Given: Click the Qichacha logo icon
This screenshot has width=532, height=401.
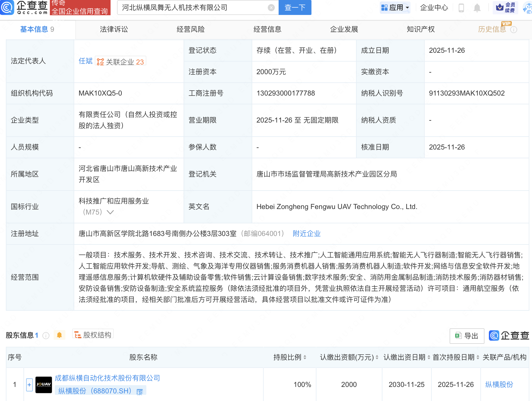Looking at the screenshot, I should tap(7, 8).
